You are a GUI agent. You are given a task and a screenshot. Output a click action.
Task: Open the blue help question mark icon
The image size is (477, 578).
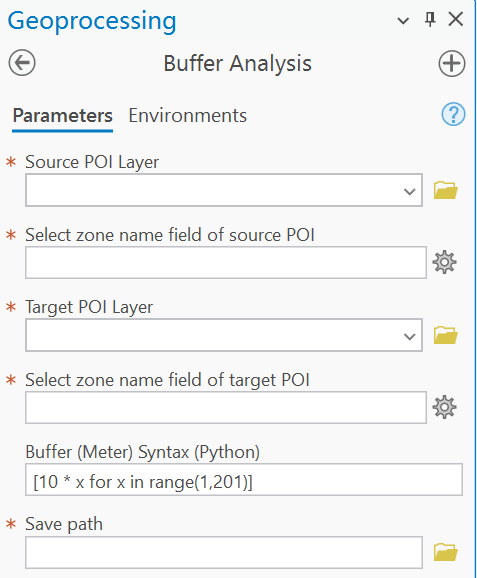coord(453,114)
